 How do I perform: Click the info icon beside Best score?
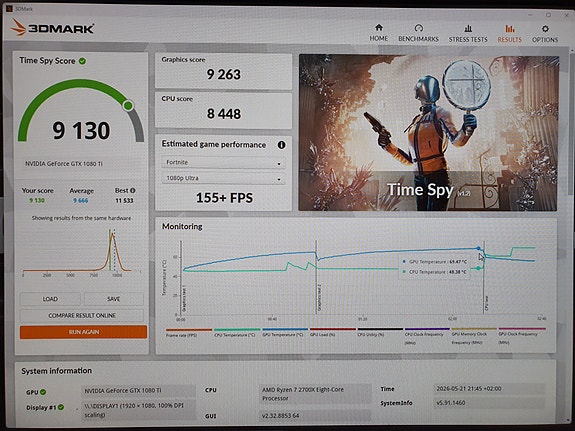[x=133, y=190]
